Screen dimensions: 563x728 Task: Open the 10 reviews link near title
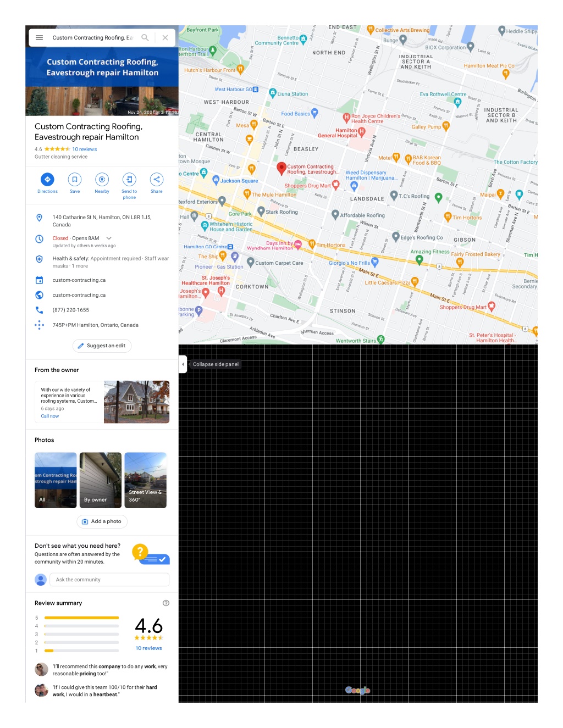pyautogui.click(x=84, y=149)
